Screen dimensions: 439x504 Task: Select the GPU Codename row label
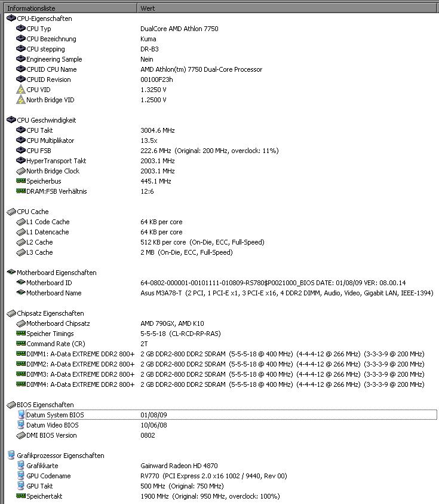tap(48, 476)
